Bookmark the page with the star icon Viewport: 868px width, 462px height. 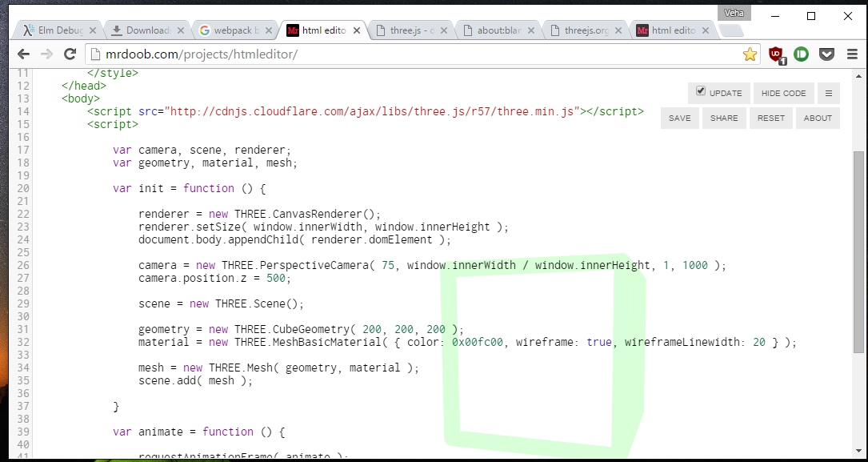coord(750,54)
